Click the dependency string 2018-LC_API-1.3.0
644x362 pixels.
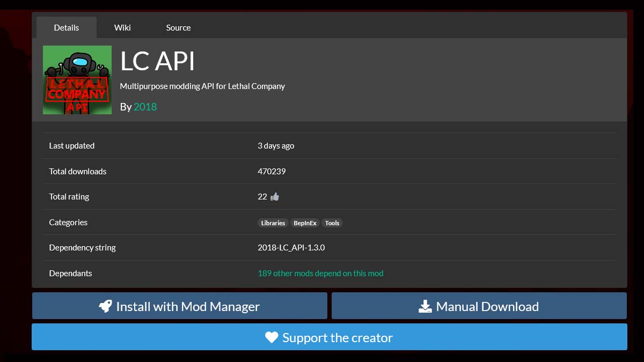[x=291, y=247]
